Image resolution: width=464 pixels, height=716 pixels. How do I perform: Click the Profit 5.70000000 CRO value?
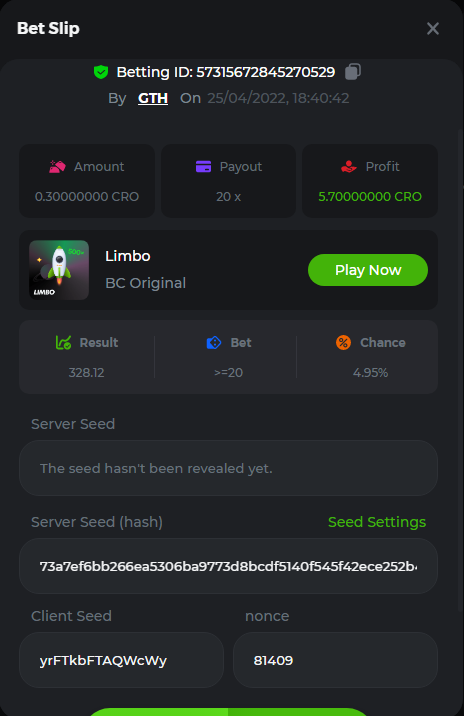point(370,197)
